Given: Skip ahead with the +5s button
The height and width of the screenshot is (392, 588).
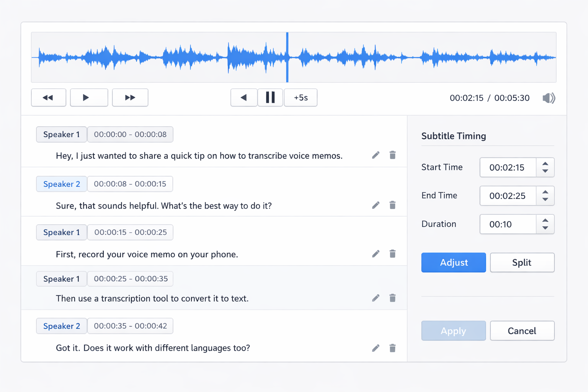Looking at the screenshot, I should pos(300,98).
